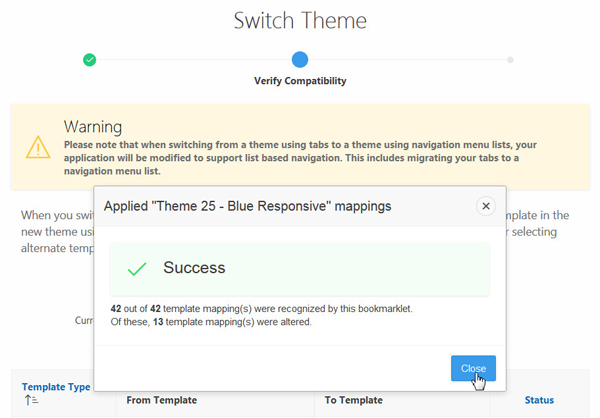The width and height of the screenshot is (600, 418).
Task: Click the green Success checkmark icon
Action: click(137, 269)
